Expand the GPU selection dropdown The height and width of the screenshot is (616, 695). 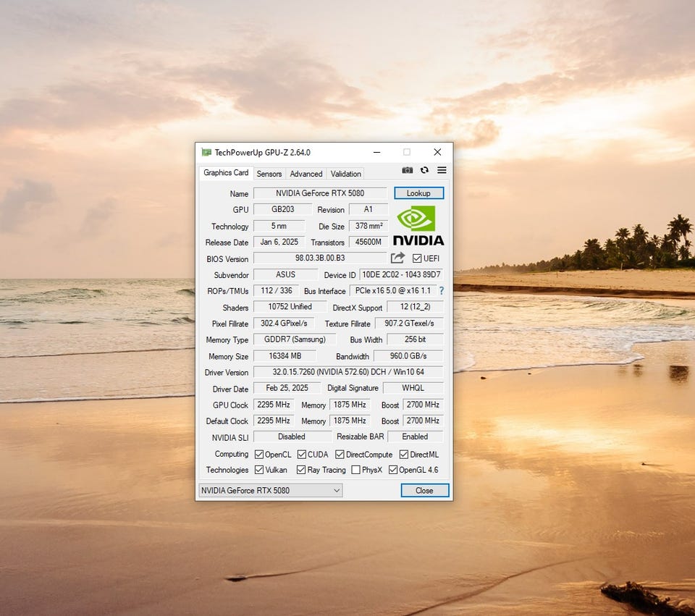pos(270,490)
